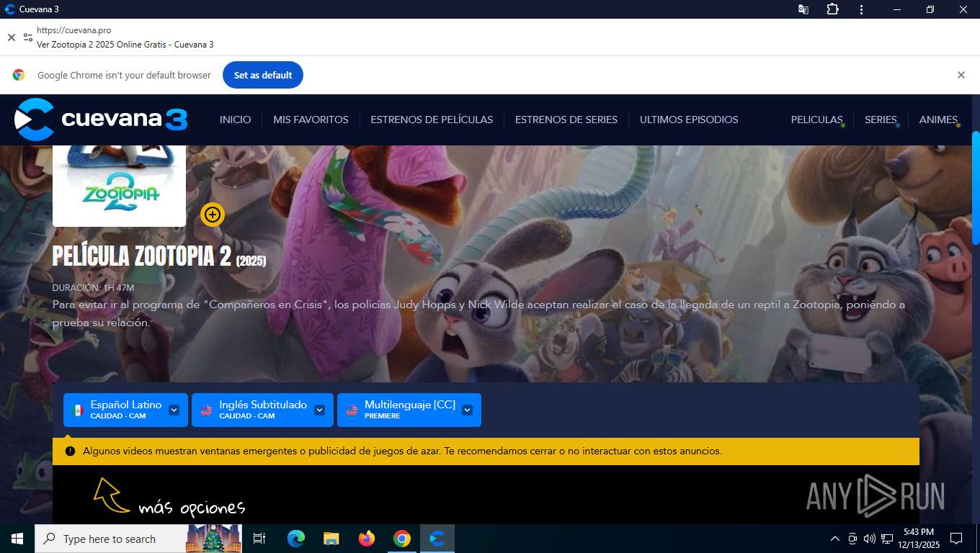Click the US flag icon on Inglés Subtitulado
Screen dimensions: 980x553
tap(206, 410)
